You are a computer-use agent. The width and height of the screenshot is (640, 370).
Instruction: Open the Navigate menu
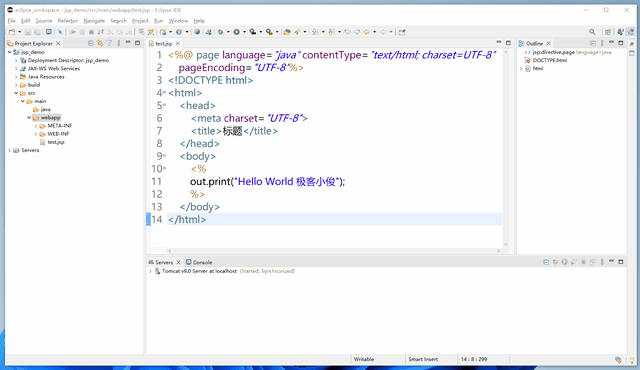94,21
